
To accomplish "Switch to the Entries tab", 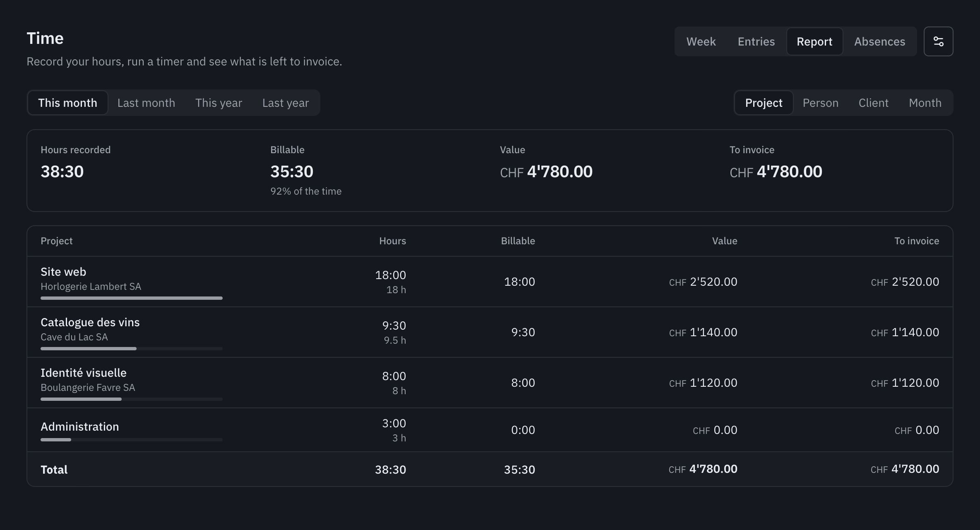I will [x=756, y=41].
